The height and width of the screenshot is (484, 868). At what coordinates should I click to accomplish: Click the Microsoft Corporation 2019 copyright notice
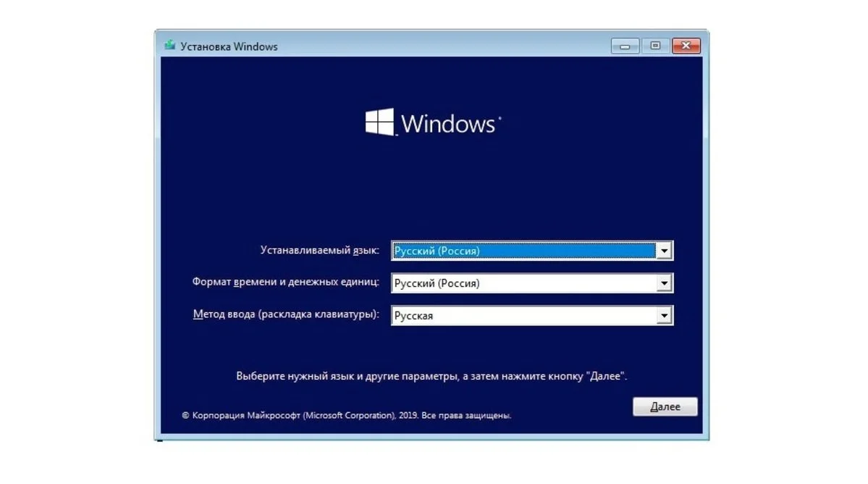(x=347, y=415)
